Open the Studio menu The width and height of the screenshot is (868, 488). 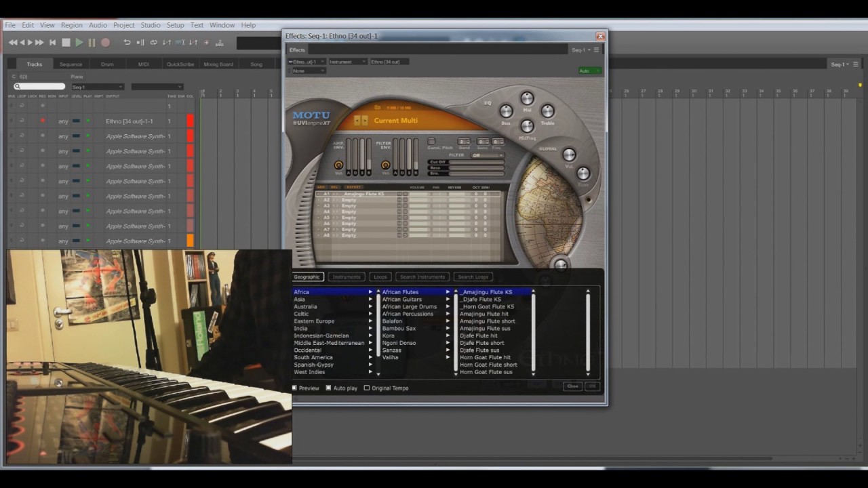coord(151,25)
